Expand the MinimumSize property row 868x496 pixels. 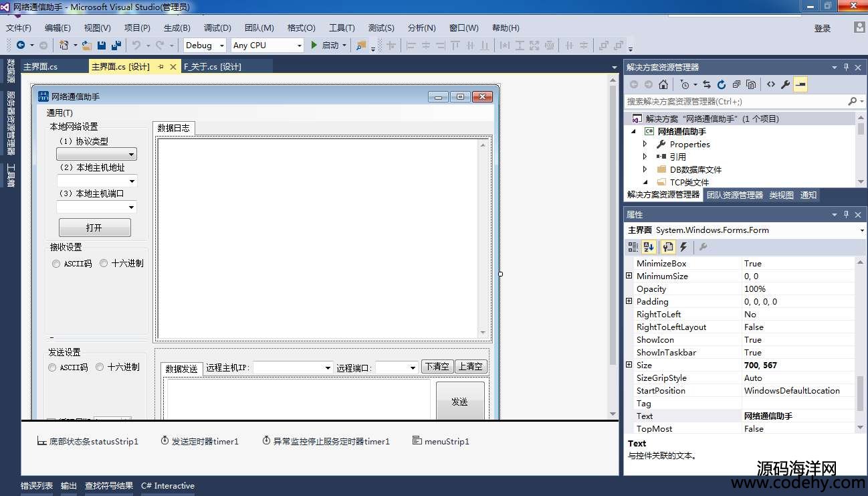(x=629, y=276)
